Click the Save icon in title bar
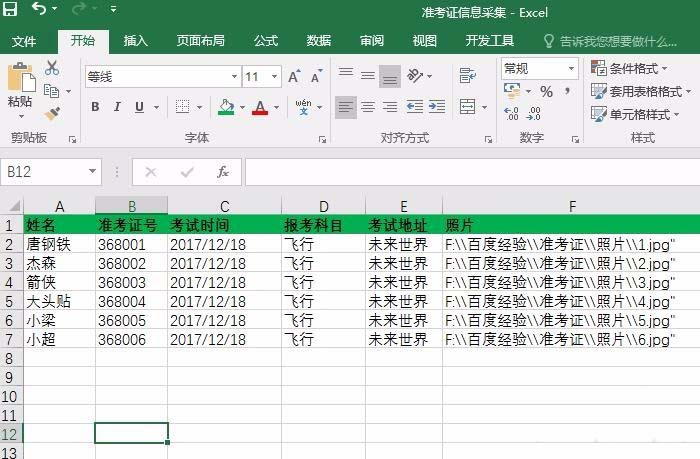This screenshot has width=700, height=459. pyautogui.click(x=9, y=9)
